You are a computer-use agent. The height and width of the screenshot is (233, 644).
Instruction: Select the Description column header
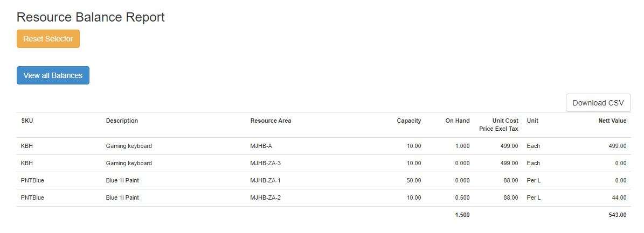(x=122, y=121)
